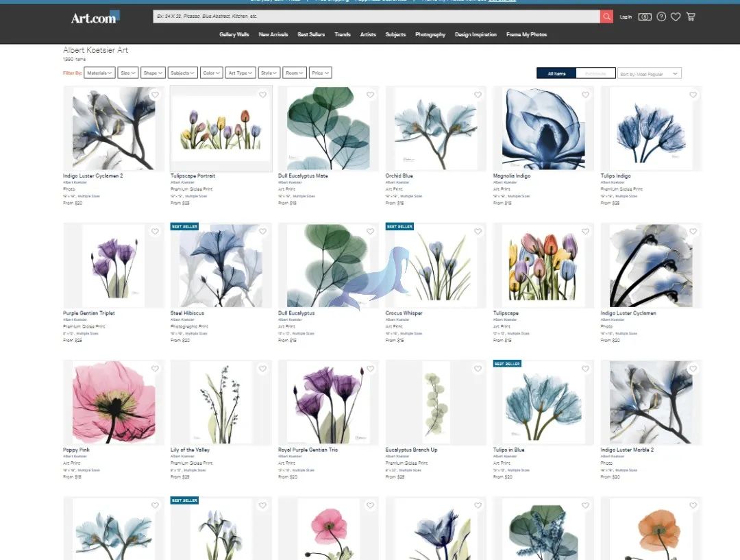Image resolution: width=740 pixels, height=560 pixels.
Task: Favorite Tulipscape with heart icon
Action: coord(585,232)
